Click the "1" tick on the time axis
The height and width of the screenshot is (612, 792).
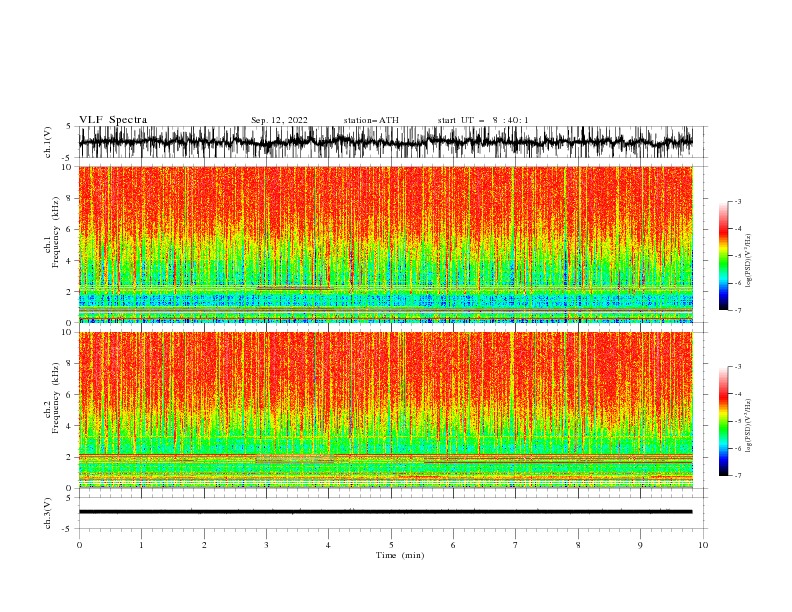coord(141,545)
